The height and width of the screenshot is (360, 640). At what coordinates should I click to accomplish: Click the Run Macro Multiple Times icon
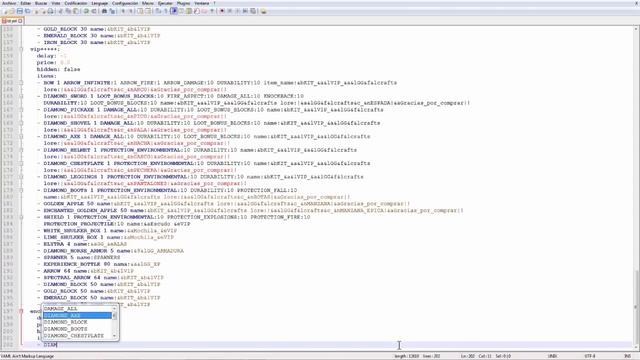pyautogui.click(x=245, y=11)
